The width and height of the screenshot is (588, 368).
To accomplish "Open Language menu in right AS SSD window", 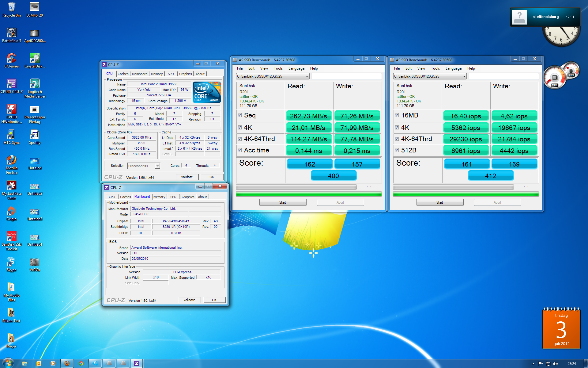I will point(453,68).
